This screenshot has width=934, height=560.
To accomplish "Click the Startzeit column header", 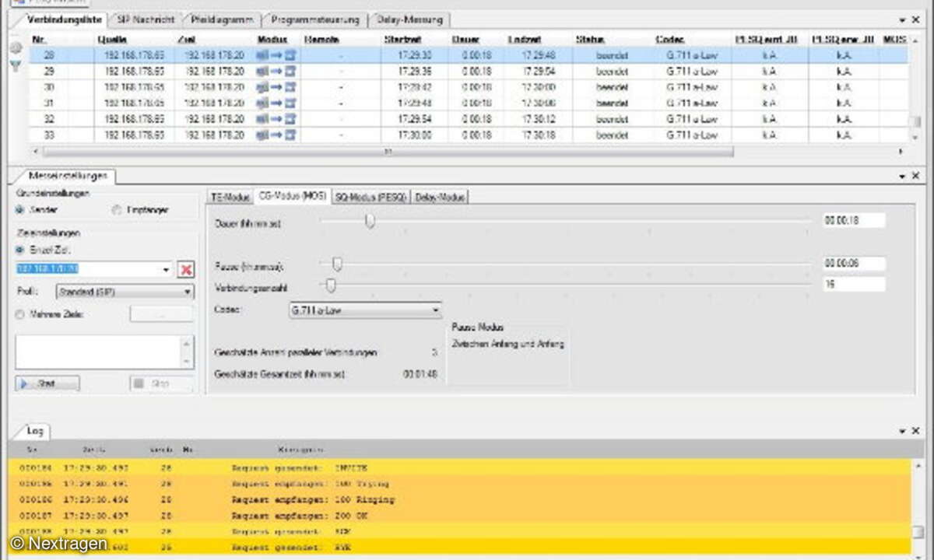I will 403,39.
